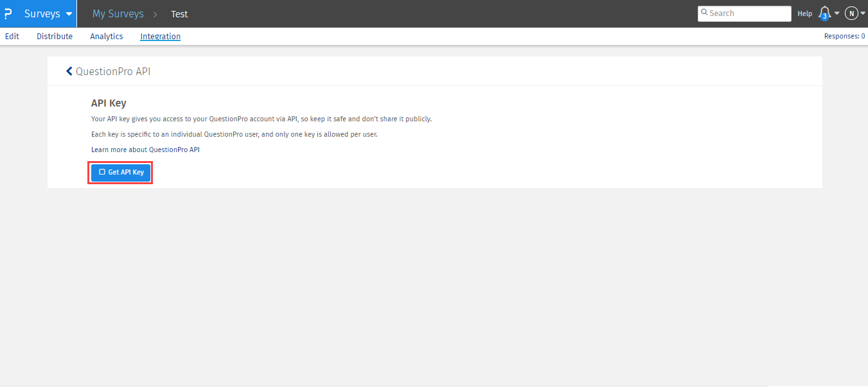Open the Distribute tab
This screenshot has width=868, height=387.
(55, 37)
